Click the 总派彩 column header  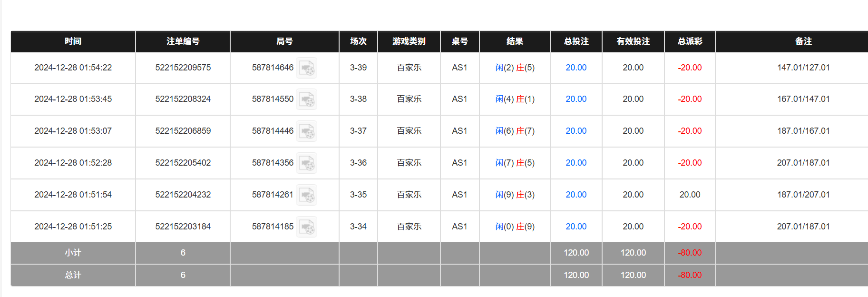click(690, 41)
